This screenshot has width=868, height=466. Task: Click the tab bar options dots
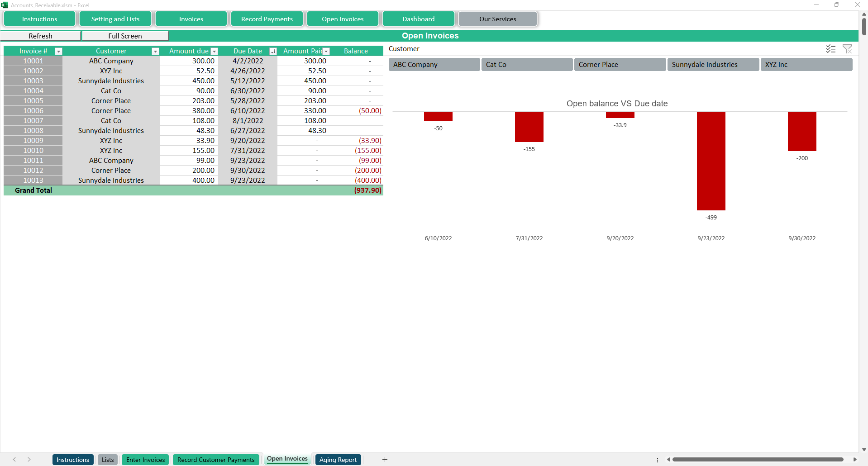point(658,460)
